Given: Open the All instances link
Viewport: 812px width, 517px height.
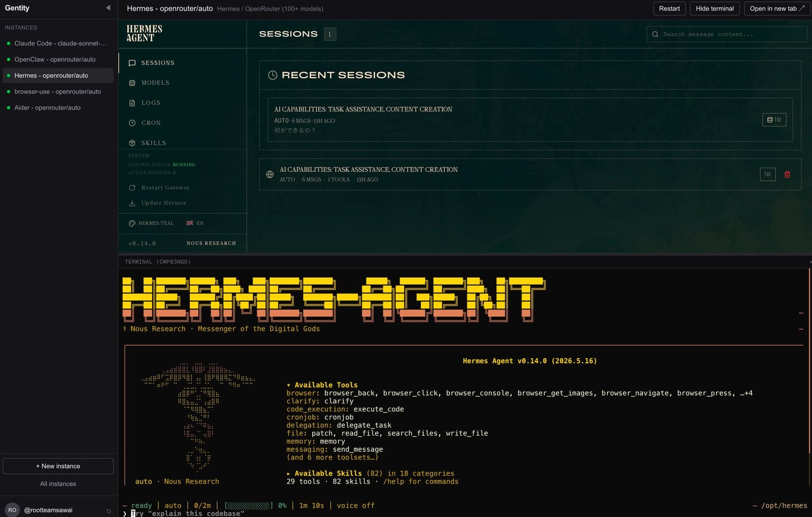Looking at the screenshot, I should point(58,484).
